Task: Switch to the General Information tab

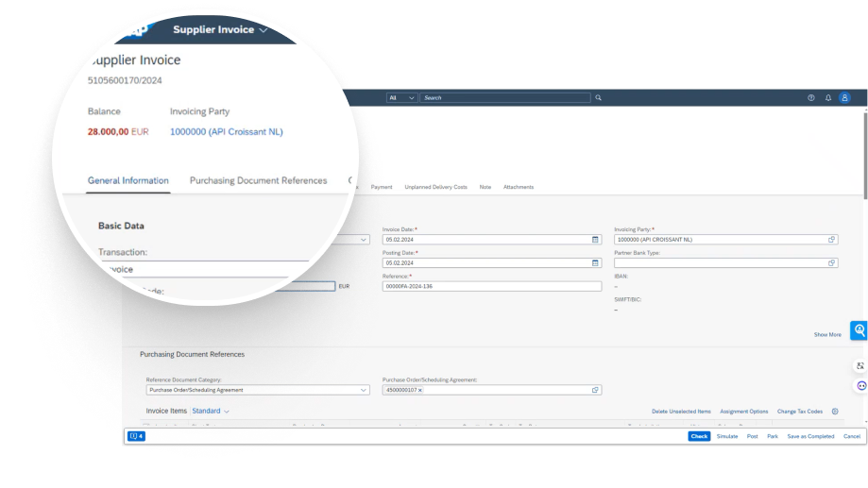Action: coord(128,181)
